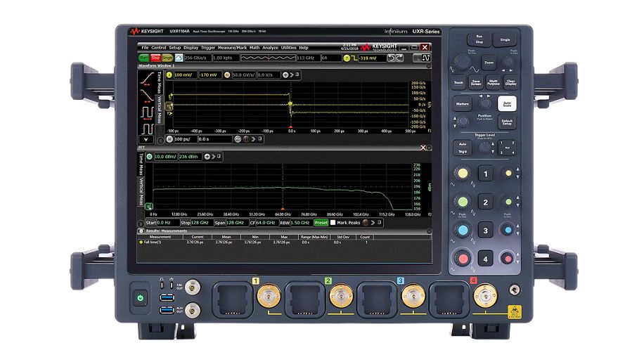644x362 pixels.
Task: Click the 100 mV/ vertical scale field
Action: tap(185, 75)
